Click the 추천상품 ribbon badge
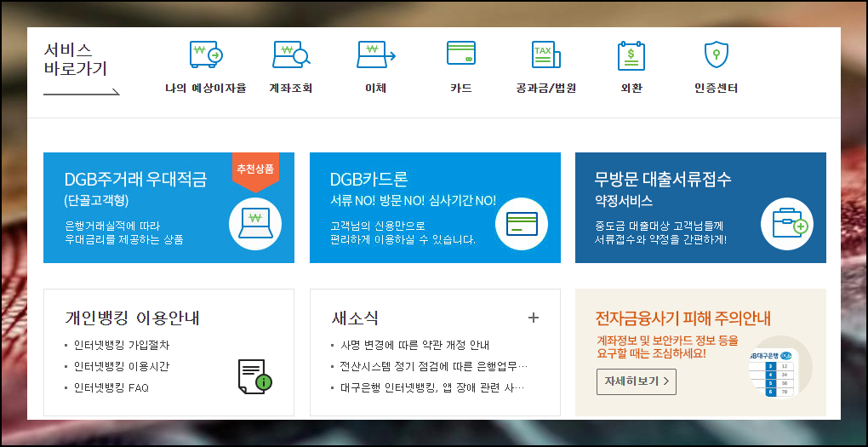The height and width of the screenshot is (447, 868). coord(255,172)
